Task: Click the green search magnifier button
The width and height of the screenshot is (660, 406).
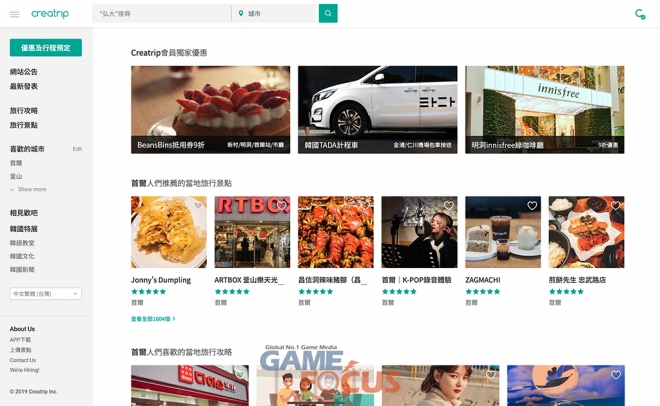Action: 328,14
